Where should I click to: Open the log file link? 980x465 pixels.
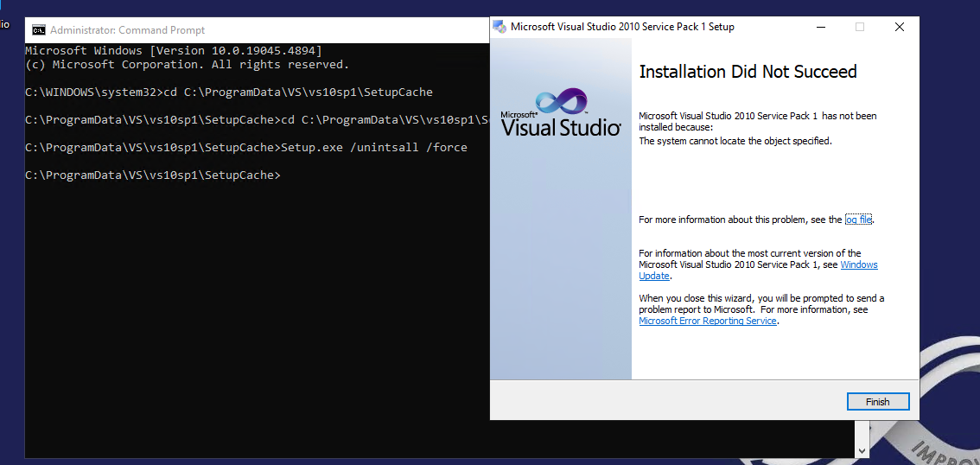pos(858,220)
